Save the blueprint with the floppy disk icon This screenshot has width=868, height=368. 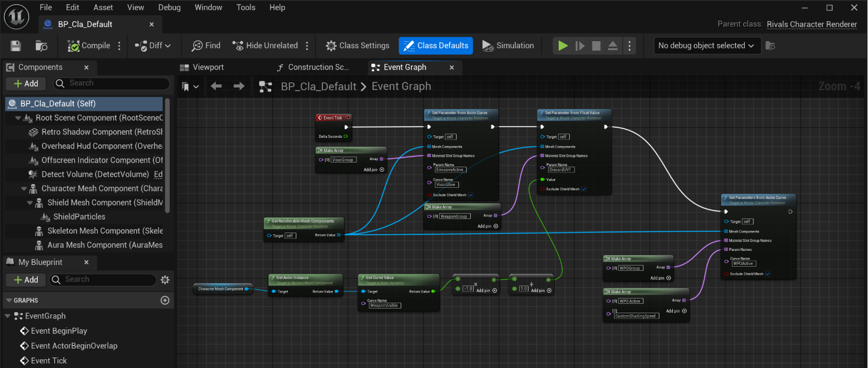(16, 45)
